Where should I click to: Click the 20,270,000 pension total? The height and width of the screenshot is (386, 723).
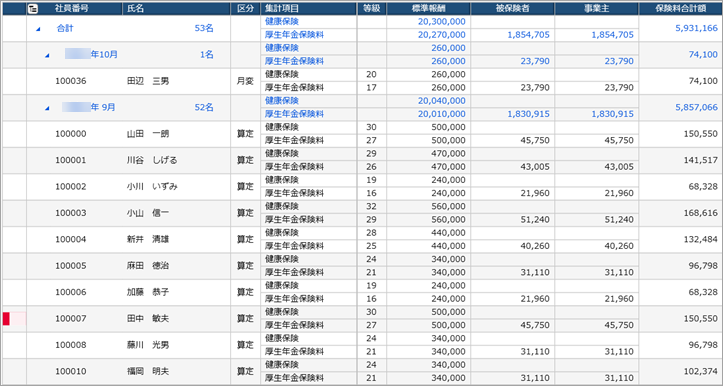pos(442,35)
